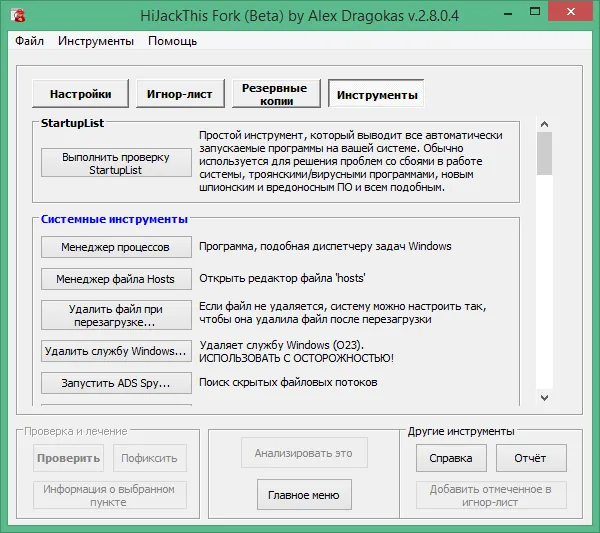
Task: Minimize the HiJackThis window
Action: click(508, 14)
